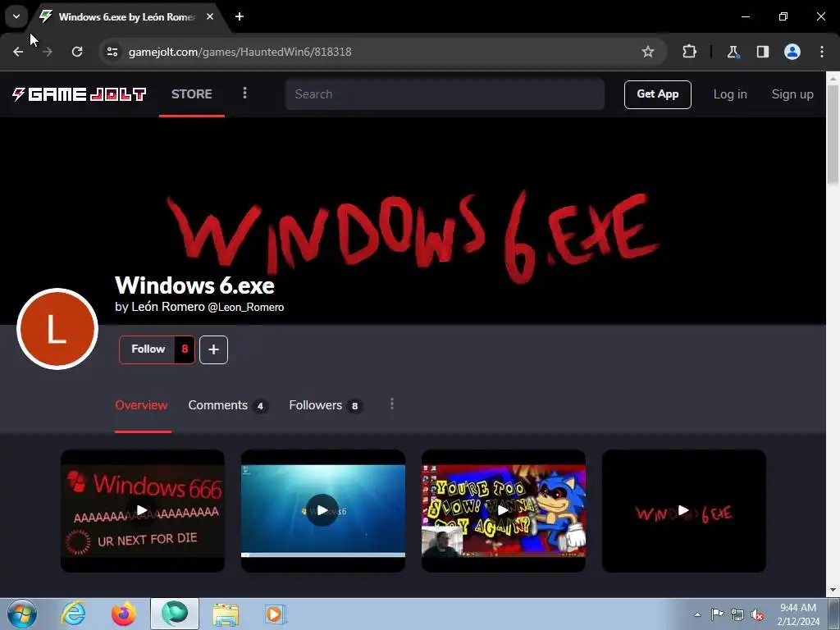Screen dimensions: 840x630
Task: Open the navbar three-dot menu beside STORE
Action: pos(244,94)
